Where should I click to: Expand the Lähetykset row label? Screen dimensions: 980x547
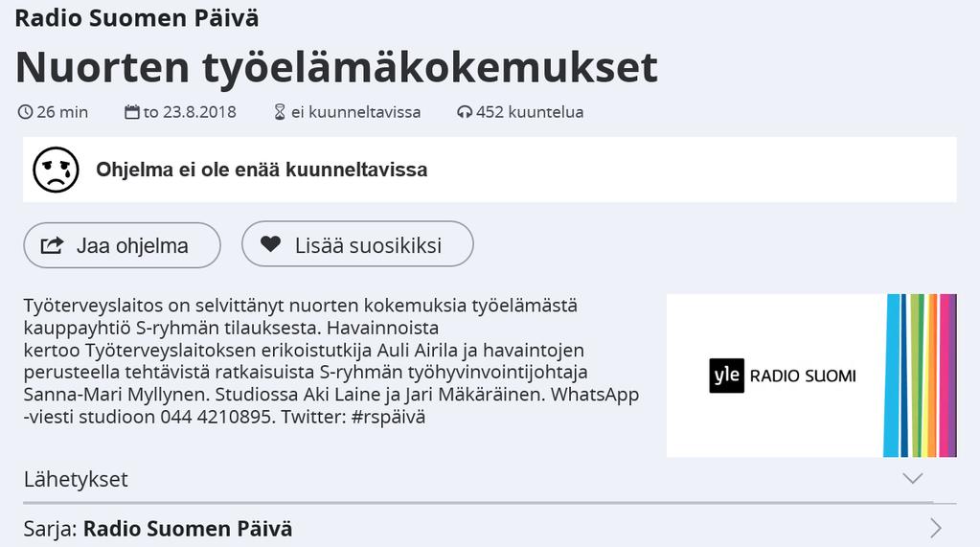coord(76,479)
